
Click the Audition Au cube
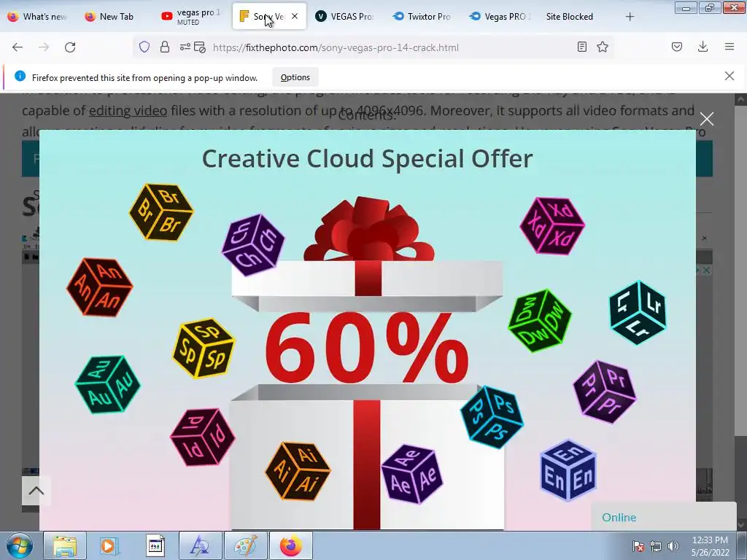click(x=108, y=384)
